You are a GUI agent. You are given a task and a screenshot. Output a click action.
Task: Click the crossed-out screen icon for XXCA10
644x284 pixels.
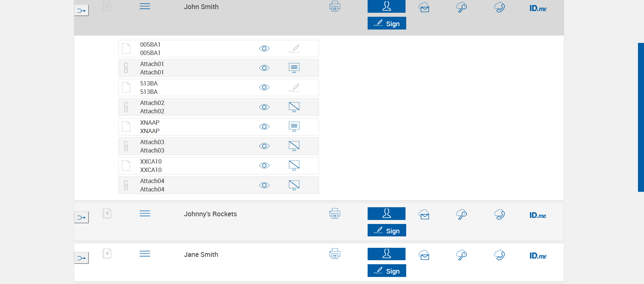coord(294,165)
